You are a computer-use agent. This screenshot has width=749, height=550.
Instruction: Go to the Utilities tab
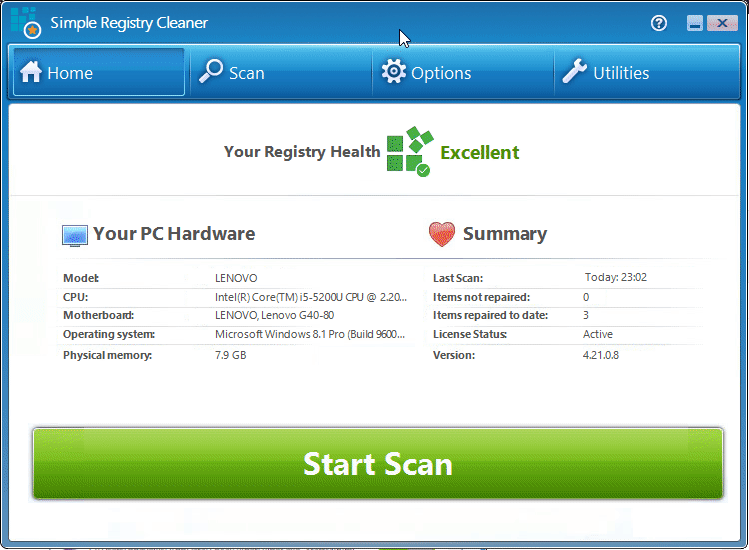click(646, 72)
